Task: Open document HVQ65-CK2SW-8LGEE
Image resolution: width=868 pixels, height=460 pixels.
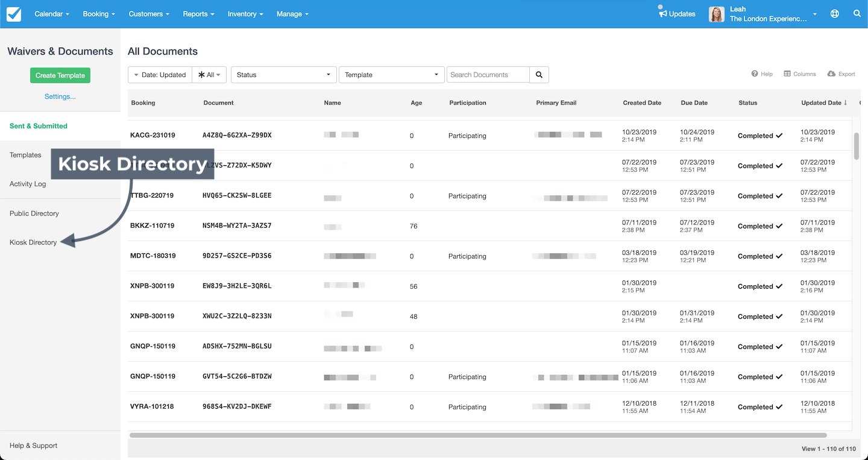Action: (x=237, y=196)
